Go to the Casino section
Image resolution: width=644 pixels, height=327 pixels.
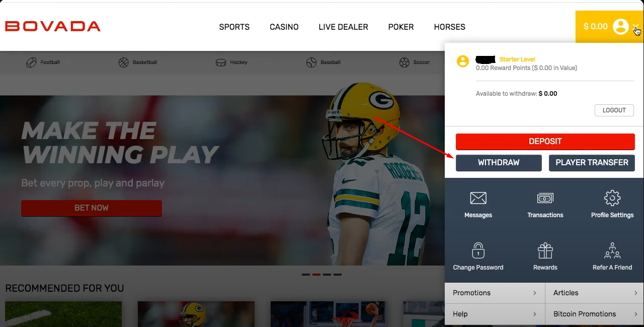click(x=284, y=27)
